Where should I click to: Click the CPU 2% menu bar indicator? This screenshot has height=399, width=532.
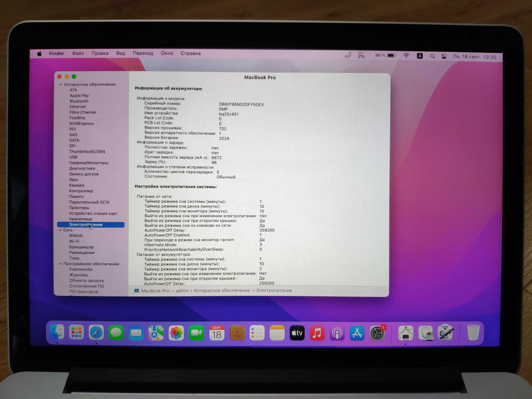[x=361, y=55]
